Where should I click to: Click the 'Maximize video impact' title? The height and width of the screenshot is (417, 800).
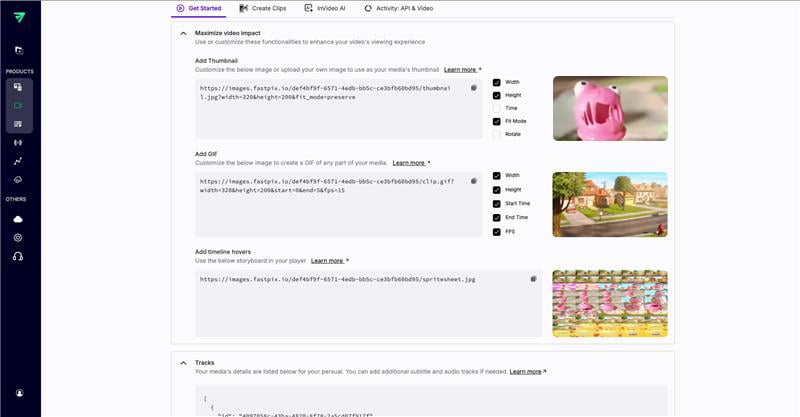tap(228, 33)
